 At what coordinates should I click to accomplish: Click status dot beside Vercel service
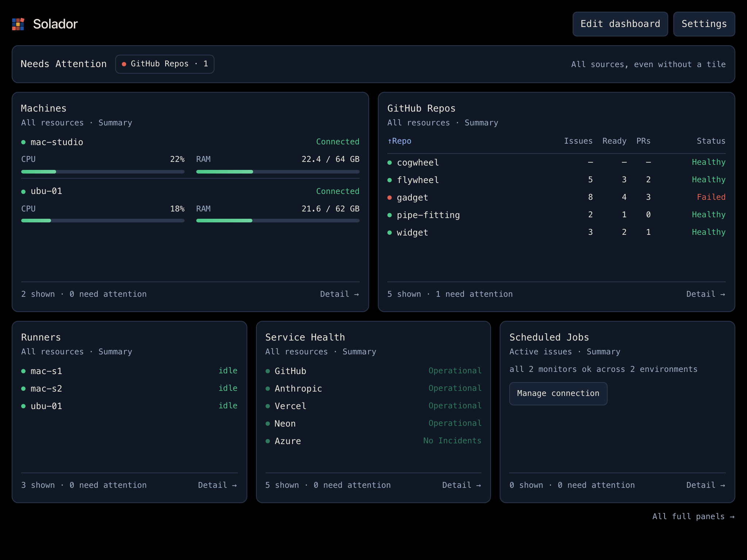point(268,406)
